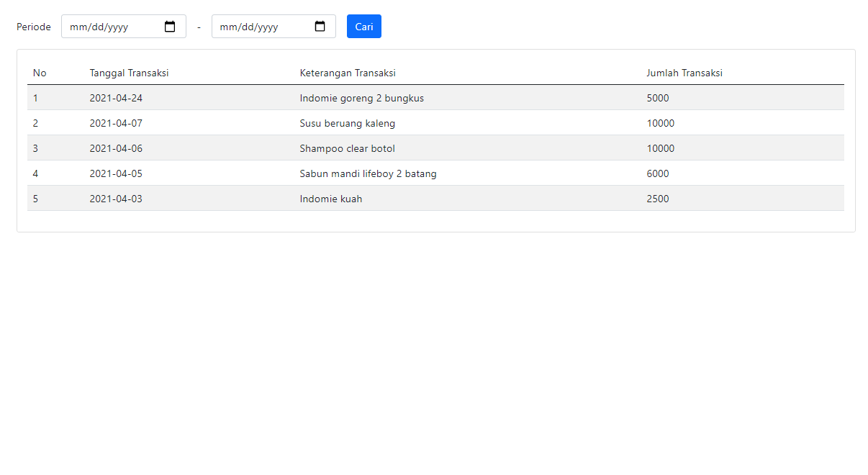Click amount 2500 in Indomie kuah row

[x=658, y=199]
